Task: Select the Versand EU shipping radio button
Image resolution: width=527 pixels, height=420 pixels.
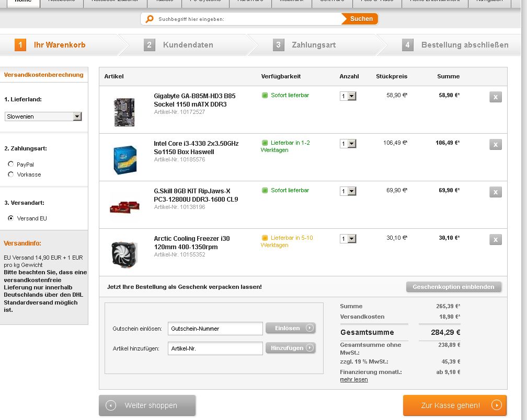Action: (x=11, y=218)
